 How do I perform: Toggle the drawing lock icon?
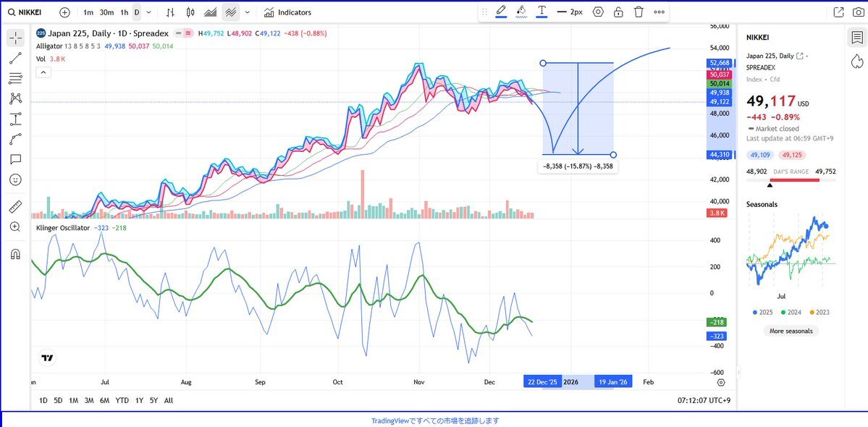(618, 12)
